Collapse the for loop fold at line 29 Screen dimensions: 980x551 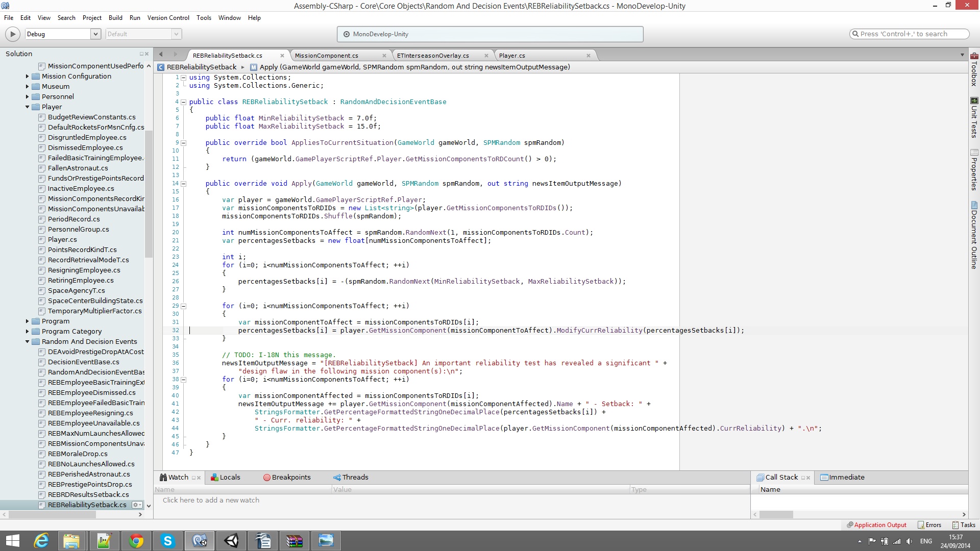183,306
